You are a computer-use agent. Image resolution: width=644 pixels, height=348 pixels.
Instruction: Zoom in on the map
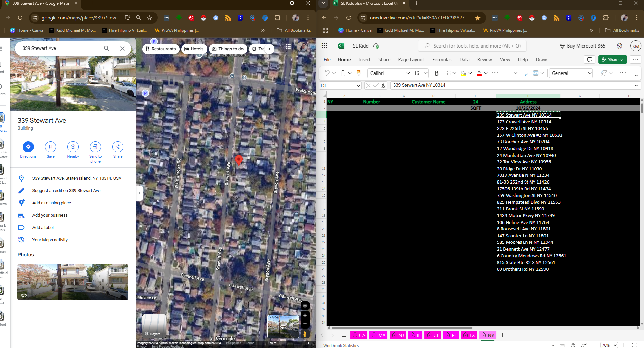tap(305, 315)
